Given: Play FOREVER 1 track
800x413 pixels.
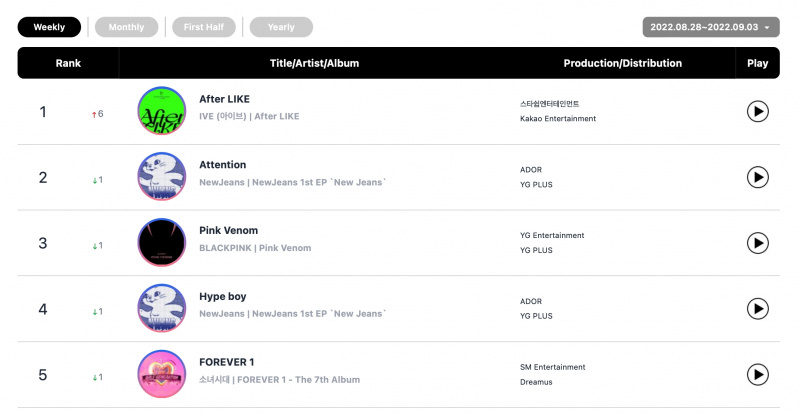Looking at the screenshot, I should click(758, 375).
